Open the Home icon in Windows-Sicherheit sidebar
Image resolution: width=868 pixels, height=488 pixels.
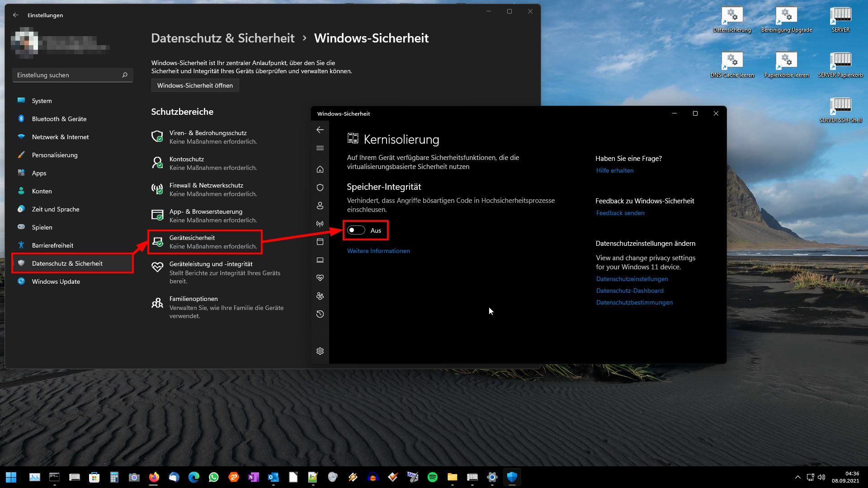pyautogui.click(x=320, y=169)
